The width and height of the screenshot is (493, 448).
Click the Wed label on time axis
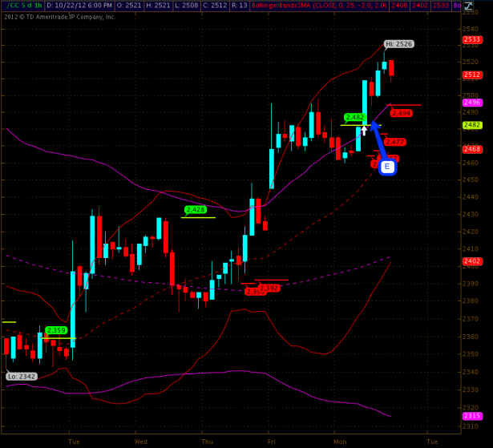[x=141, y=441]
